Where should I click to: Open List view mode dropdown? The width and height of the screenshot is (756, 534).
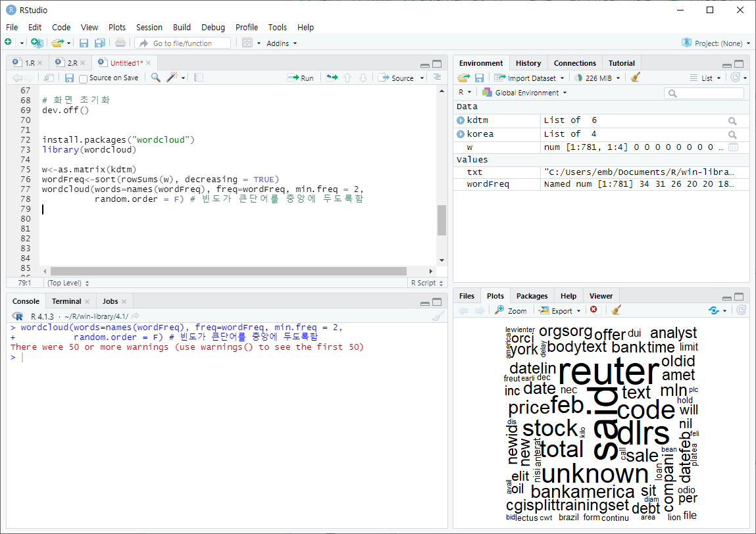click(705, 78)
